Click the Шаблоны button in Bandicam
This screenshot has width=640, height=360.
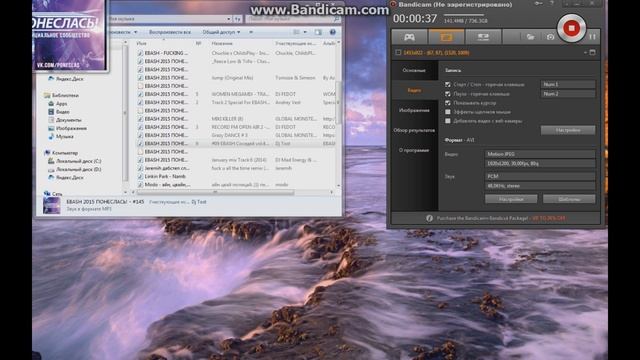[569, 199]
